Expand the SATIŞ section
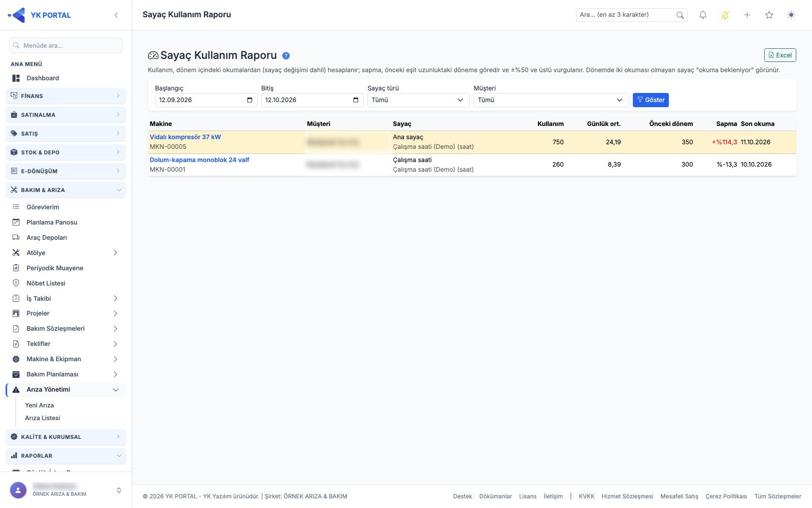 66,134
